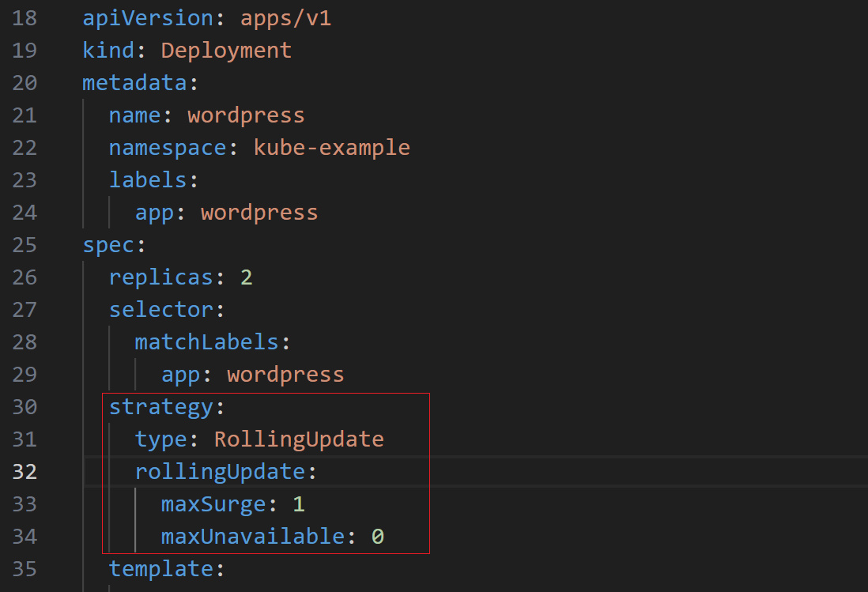Click wordpress name value on line 21

click(x=247, y=115)
